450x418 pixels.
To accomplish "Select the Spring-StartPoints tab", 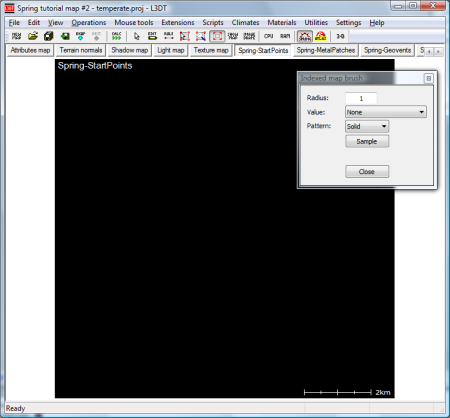I will pos(263,51).
